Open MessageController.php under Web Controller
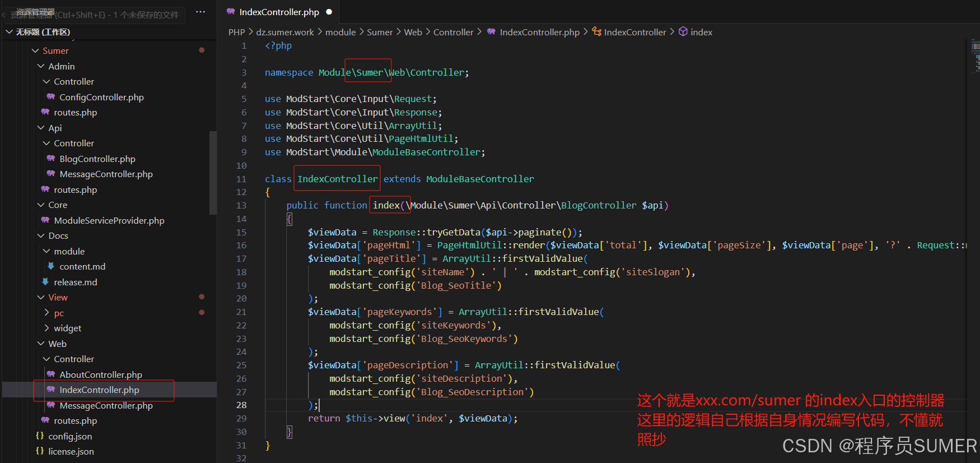The height and width of the screenshot is (463, 980). [x=106, y=405]
